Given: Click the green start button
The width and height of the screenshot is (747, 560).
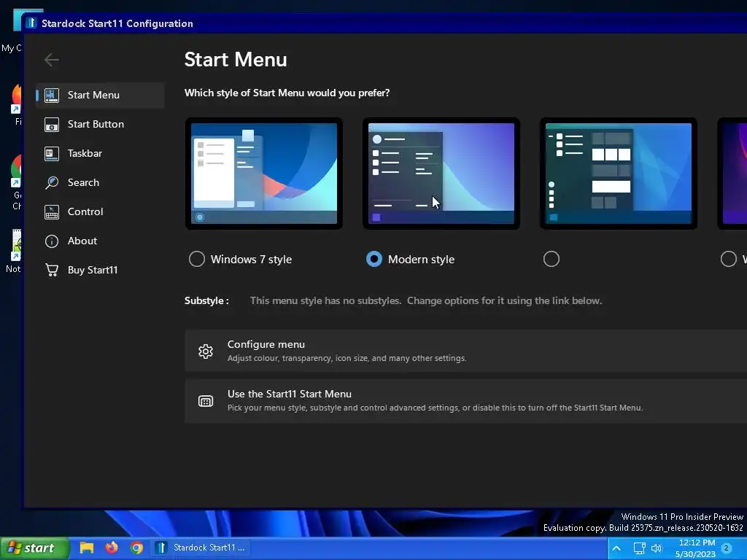Looking at the screenshot, I should point(35,548).
